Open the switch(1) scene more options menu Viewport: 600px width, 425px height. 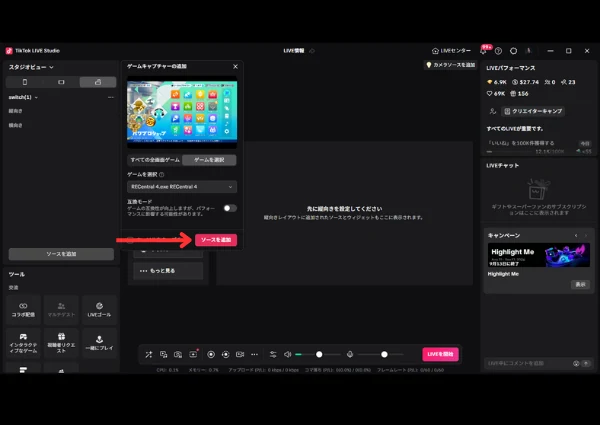click(x=111, y=98)
